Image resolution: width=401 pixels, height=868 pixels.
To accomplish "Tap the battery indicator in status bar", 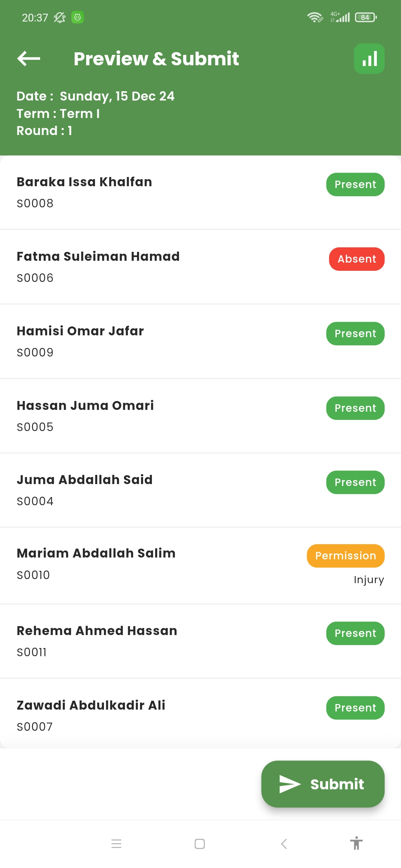I will pos(366,17).
